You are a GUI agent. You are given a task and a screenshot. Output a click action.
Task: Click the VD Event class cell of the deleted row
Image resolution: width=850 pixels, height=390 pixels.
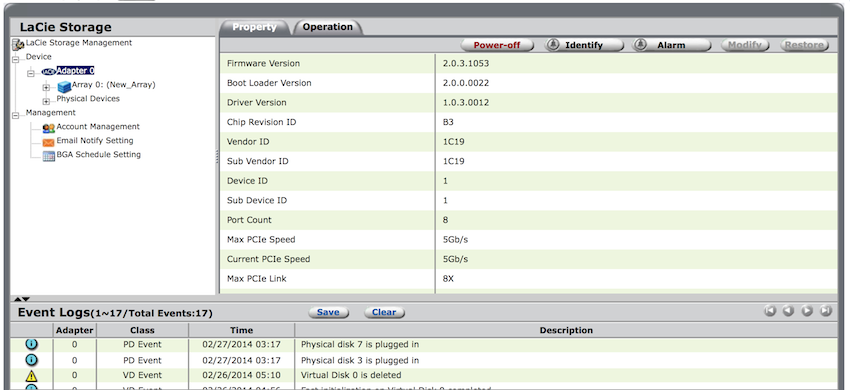[142, 375]
